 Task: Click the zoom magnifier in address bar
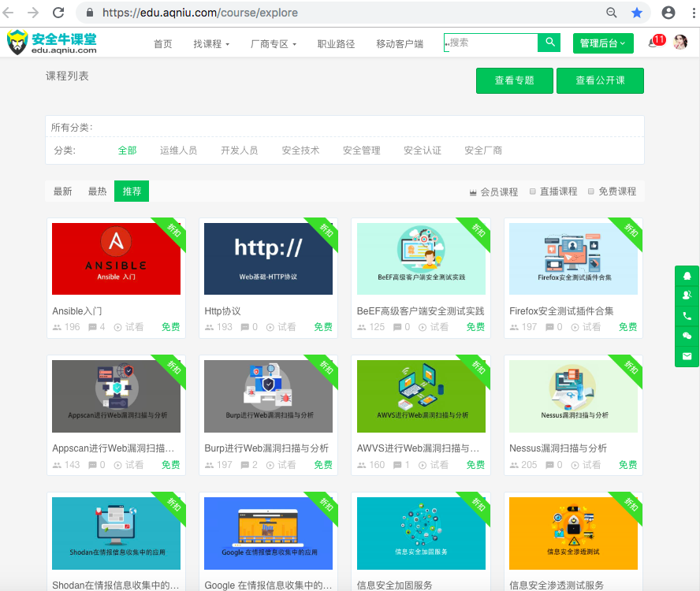click(612, 13)
